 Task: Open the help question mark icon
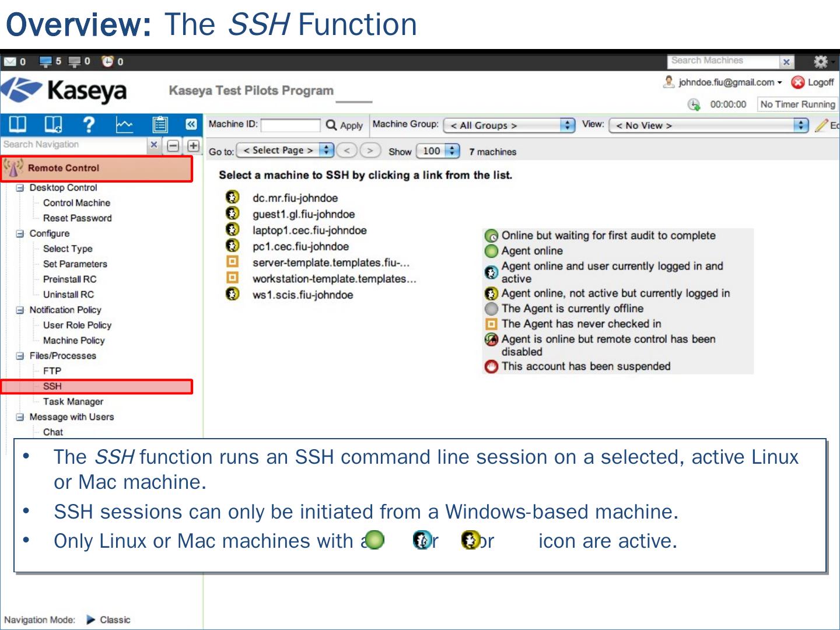[x=89, y=124]
